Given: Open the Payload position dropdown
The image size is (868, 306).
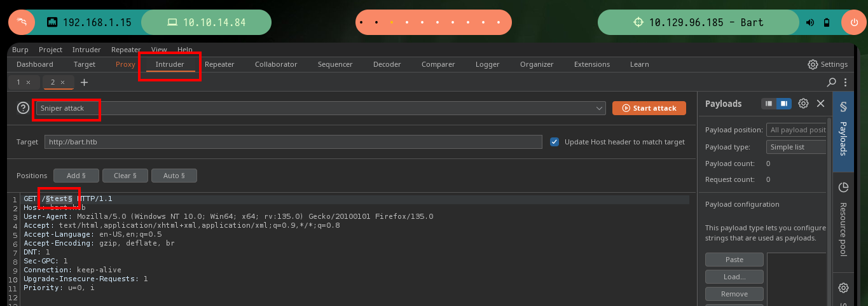Looking at the screenshot, I should pos(796,130).
